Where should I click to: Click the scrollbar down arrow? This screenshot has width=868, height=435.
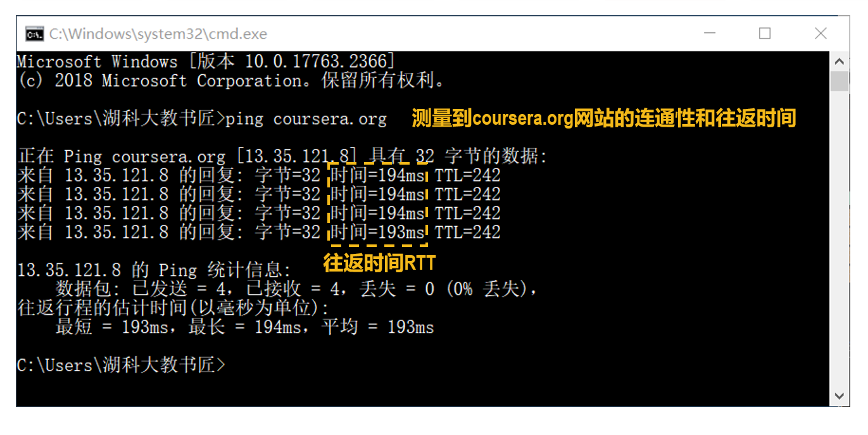(x=840, y=396)
